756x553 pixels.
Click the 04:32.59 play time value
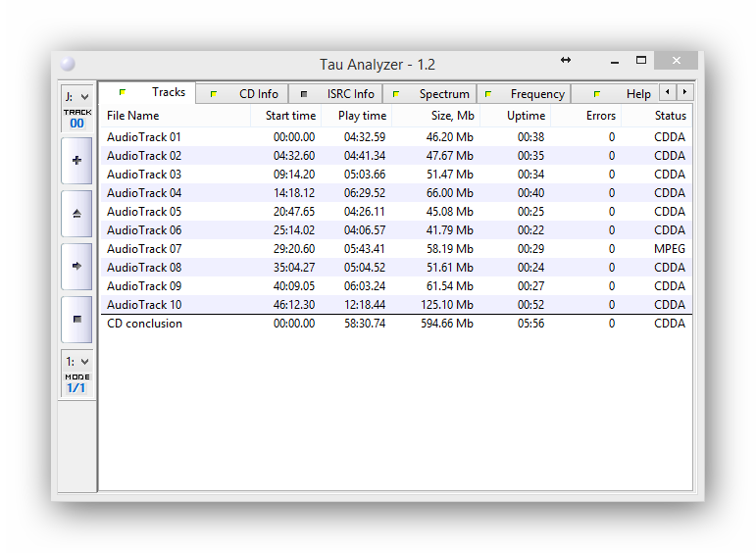click(x=365, y=137)
